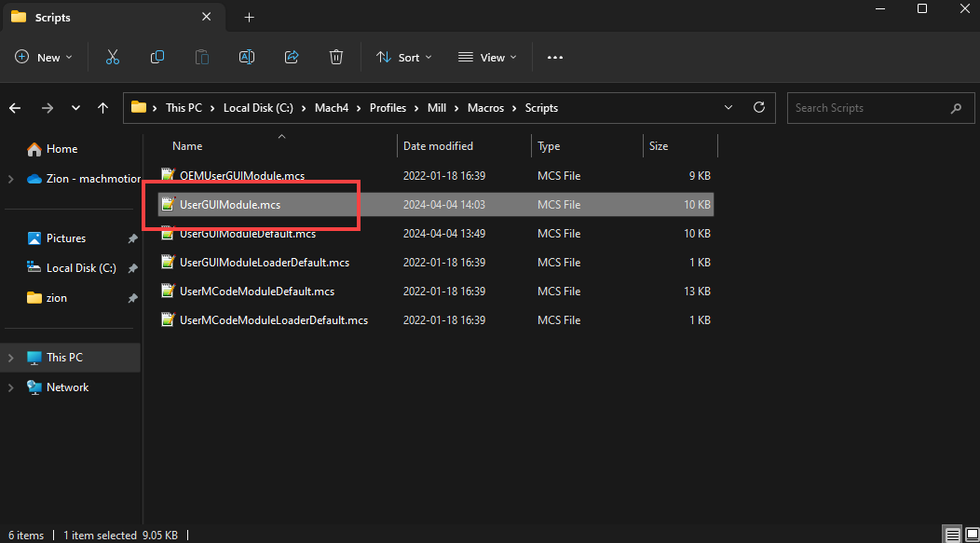Click the Delete trash can icon
The width and height of the screenshot is (980, 543).
tap(336, 58)
